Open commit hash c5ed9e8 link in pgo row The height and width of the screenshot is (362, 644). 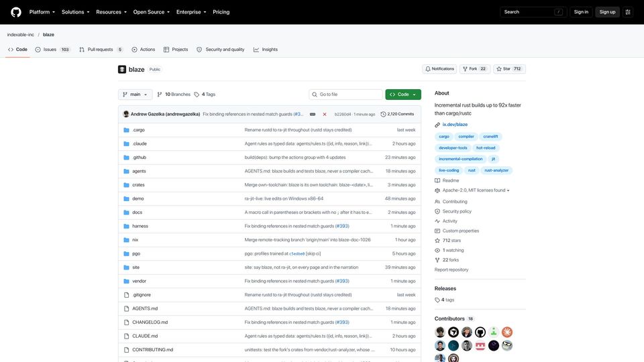297,253
